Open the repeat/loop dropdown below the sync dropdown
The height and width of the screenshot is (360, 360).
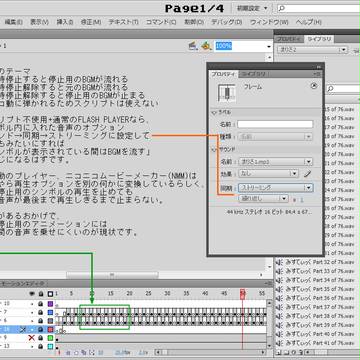(x=263, y=199)
